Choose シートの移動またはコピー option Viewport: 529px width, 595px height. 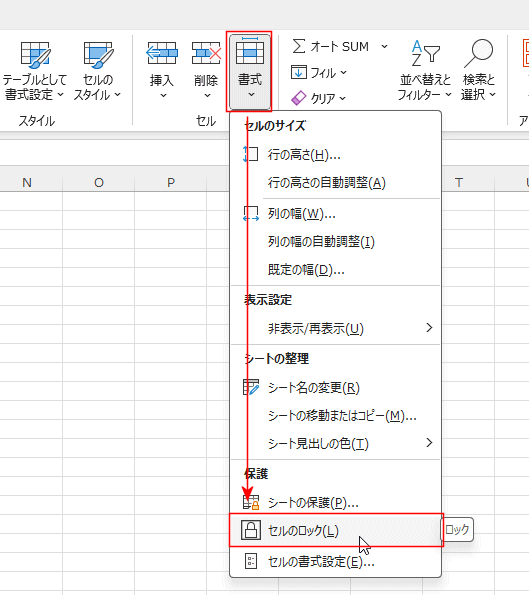[336, 416]
